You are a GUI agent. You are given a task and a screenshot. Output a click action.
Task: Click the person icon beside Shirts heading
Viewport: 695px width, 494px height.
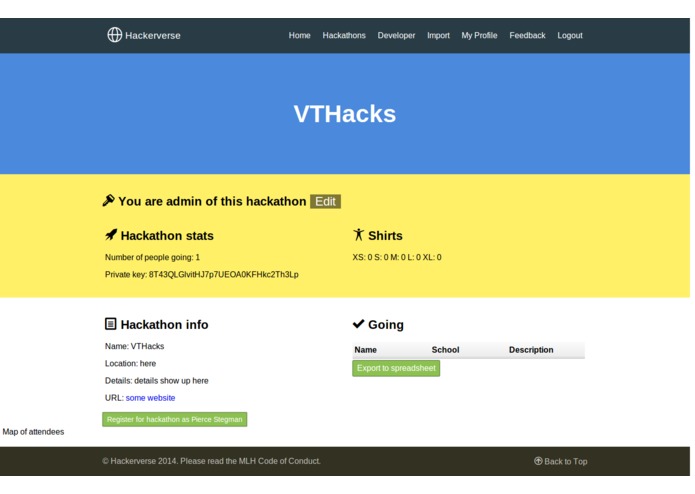pyautogui.click(x=359, y=235)
